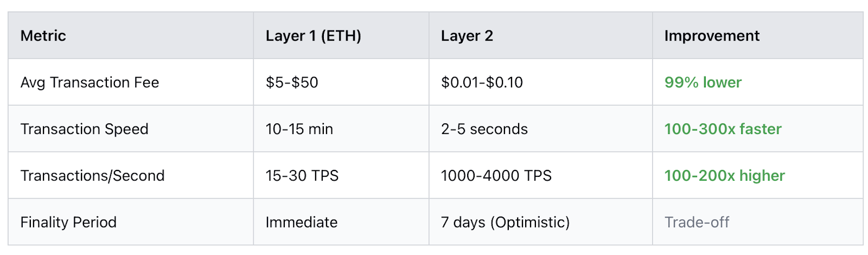
Task: Click the Transaction Speed row label
Action: [x=84, y=129]
